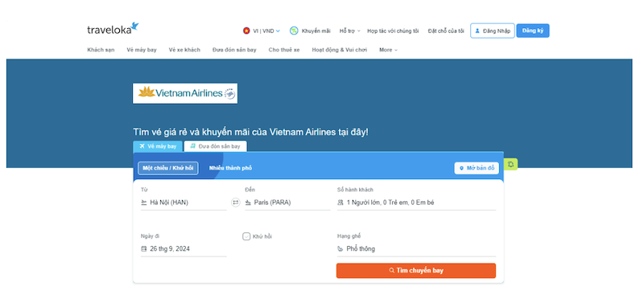Click the map pin icon in Mở bản đồ
644x303 pixels.
[461, 168]
